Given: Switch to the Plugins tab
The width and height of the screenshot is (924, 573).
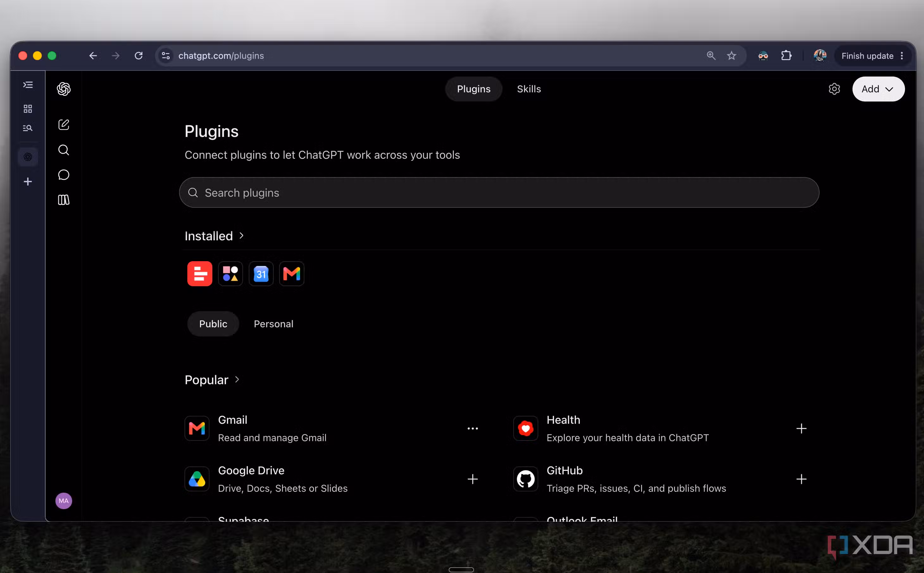Looking at the screenshot, I should [x=474, y=89].
